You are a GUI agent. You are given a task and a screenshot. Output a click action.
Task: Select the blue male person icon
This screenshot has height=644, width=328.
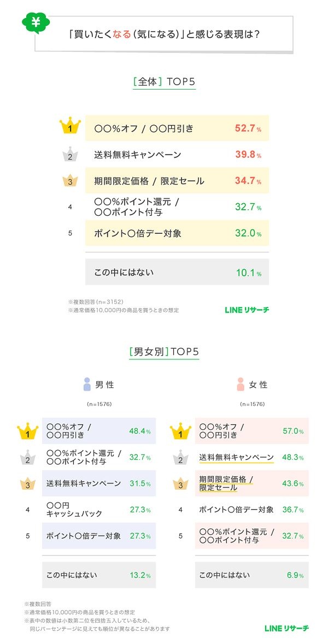click(87, 384)
